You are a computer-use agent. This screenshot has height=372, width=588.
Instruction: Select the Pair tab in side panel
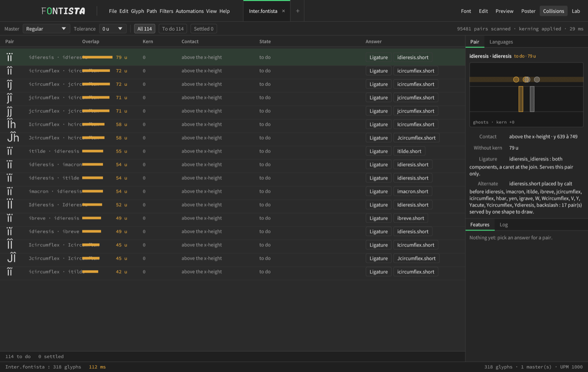[475, 42]
